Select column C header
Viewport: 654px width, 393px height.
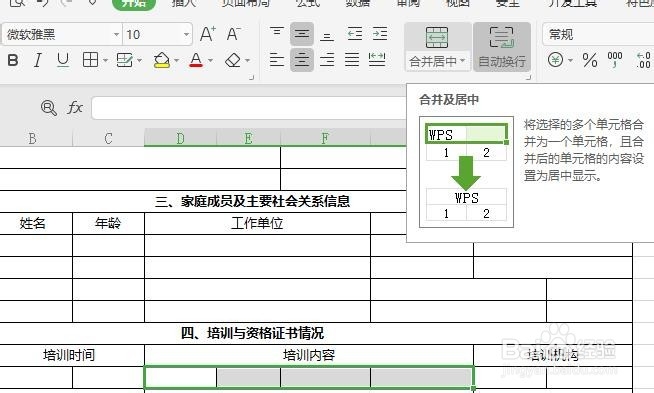(108, 138)
